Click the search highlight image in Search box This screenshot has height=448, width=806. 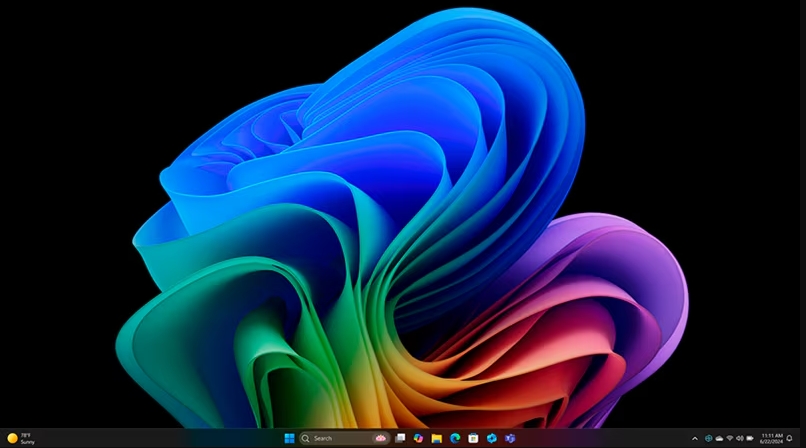tap(380, 438)
